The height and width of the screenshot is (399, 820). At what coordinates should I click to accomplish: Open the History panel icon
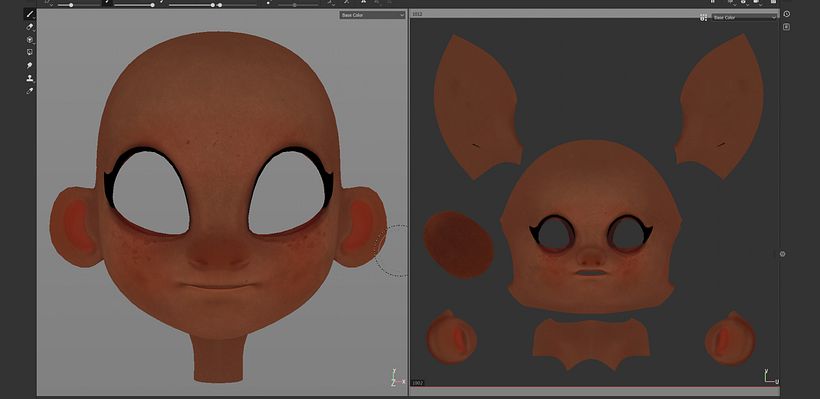point(787,14)
